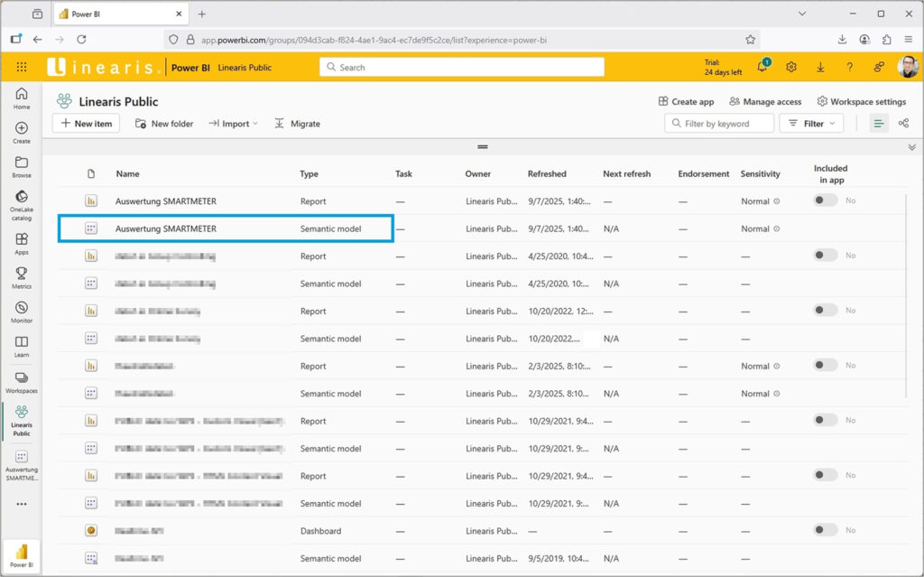Viewport: 924px width, 577px height.
Task: Open Auswertung SMARTME... in the left navigation
Action: 22,466
